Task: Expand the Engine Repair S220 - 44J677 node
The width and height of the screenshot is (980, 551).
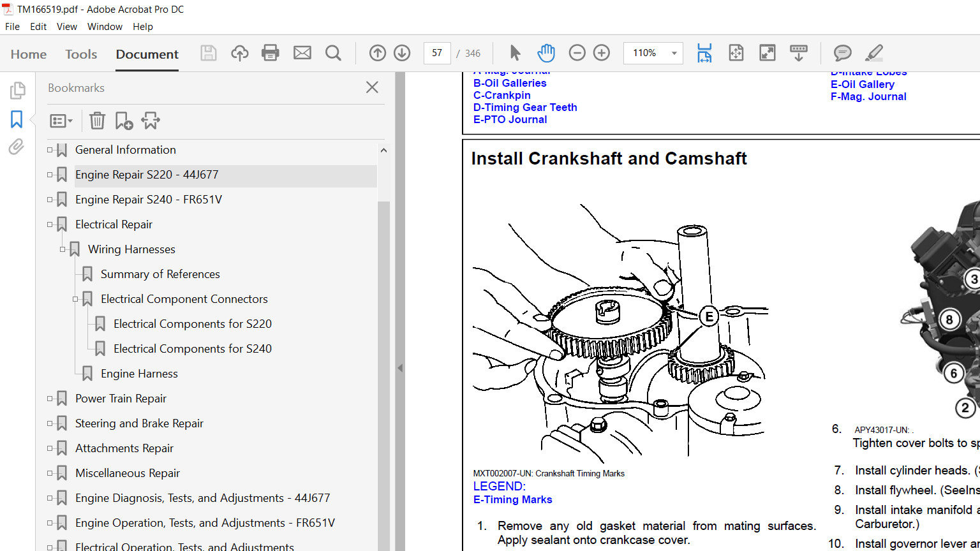Action: pos(50,175)
